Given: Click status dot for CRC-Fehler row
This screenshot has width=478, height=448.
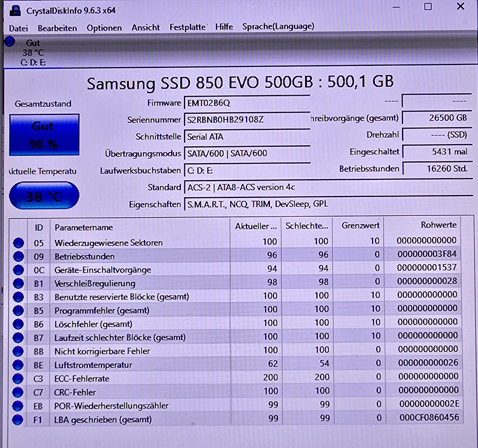Looking at the screenshot, I should [18, 392].
